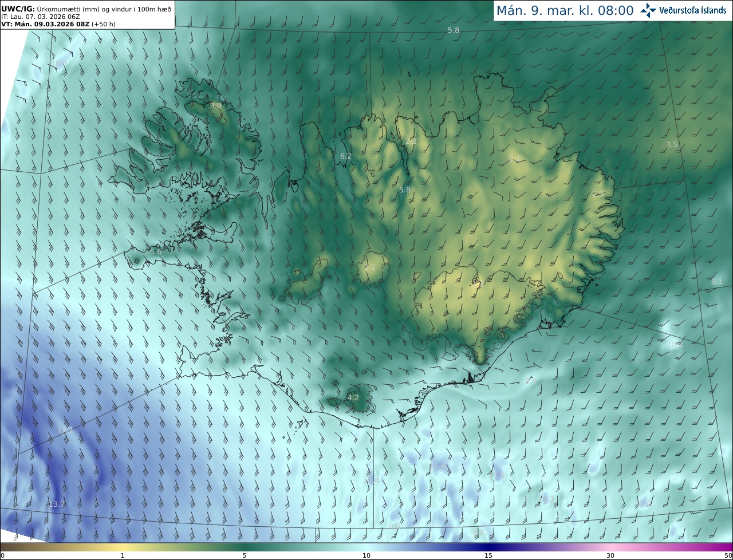The width and height of the screenshot is (733, 560).
Task: Click the 2.2 value label in north Iceland
Action: point(411,141)
